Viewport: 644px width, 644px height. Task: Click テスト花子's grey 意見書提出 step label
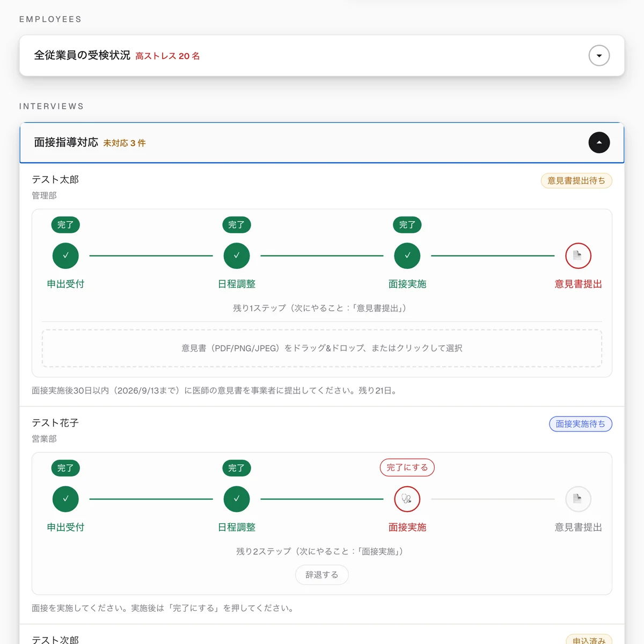pyautogui.click(x=578, y=528)
